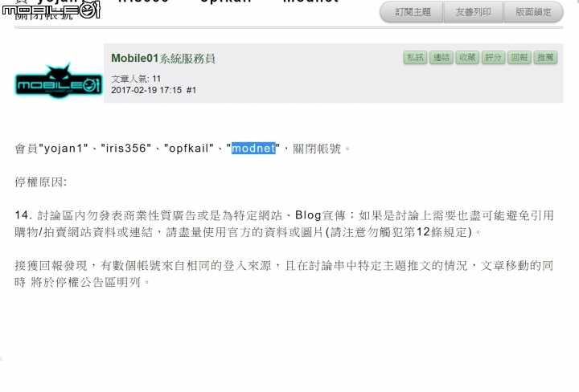The height and width of the screenshot is (392, 579).
Task: Open Mobile01系統服務員 user profile link
Action: 162,59
